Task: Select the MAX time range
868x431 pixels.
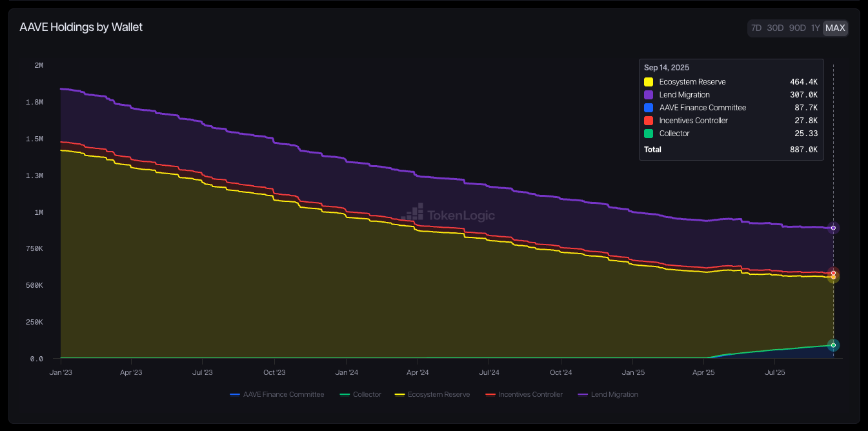Action: coord(835,28)
